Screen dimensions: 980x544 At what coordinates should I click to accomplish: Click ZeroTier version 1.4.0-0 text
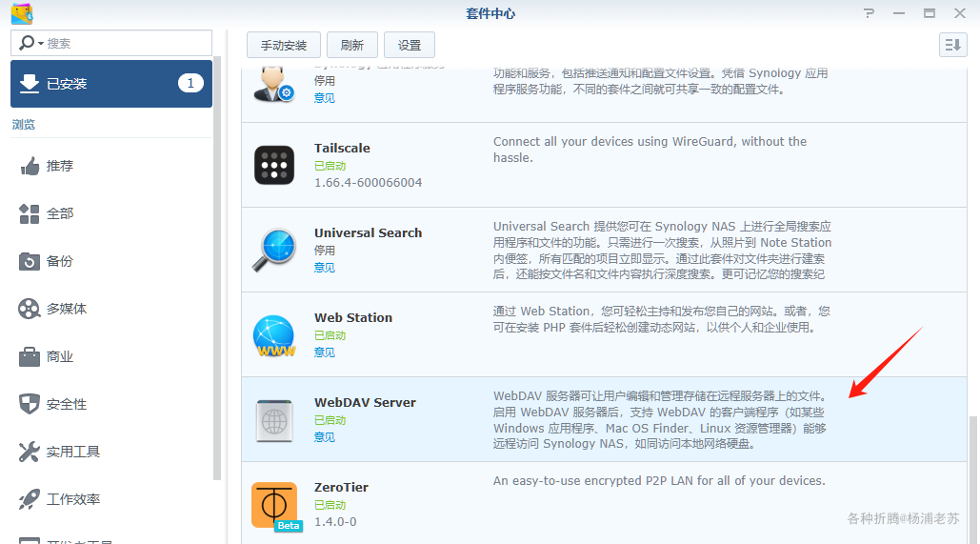(x=335, y=521)
